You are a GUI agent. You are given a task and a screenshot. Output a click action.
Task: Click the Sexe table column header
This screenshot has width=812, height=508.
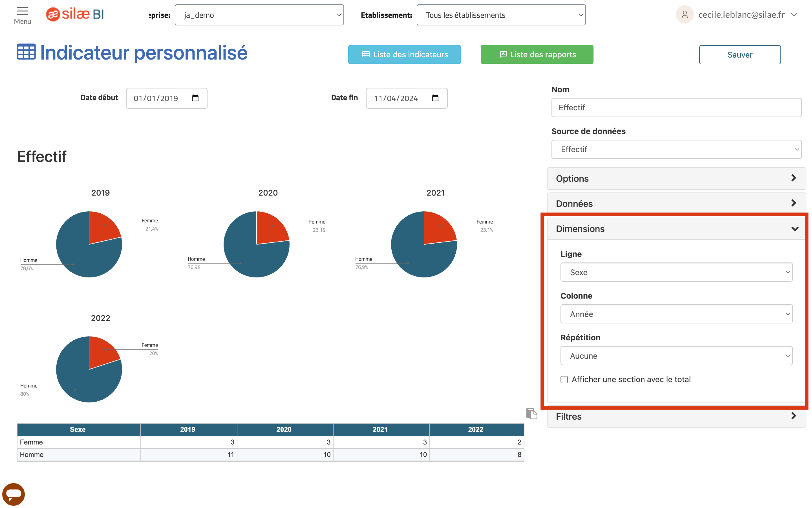coord(78,429)
